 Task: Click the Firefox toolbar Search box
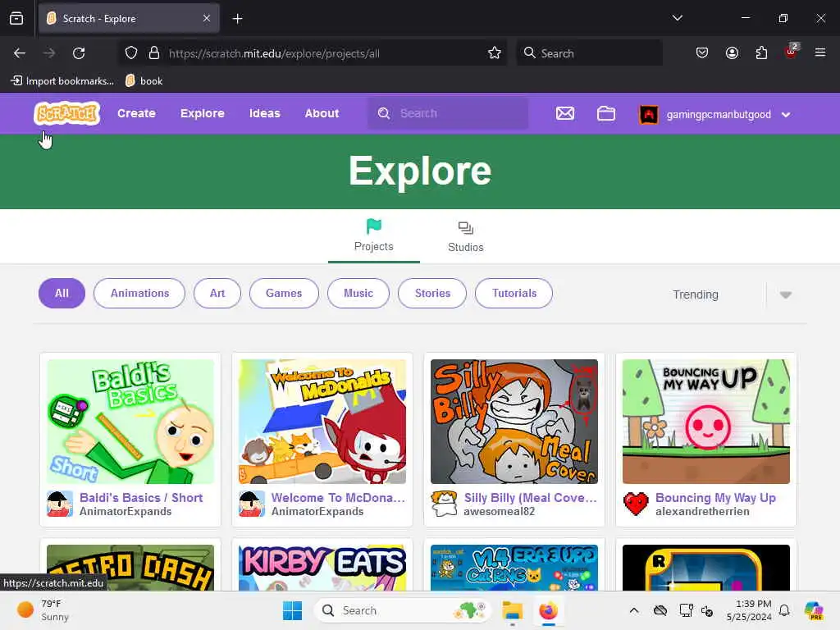[x=589, y=53]
